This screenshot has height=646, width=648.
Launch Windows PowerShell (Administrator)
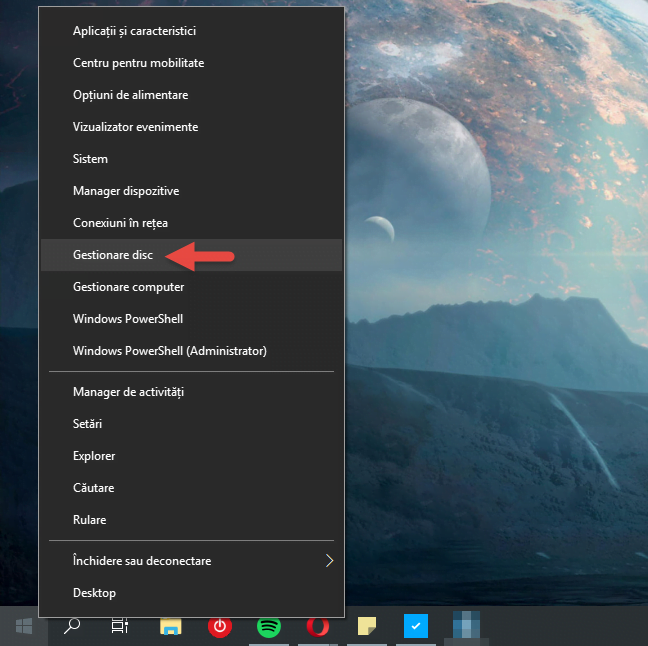[191, 351]
